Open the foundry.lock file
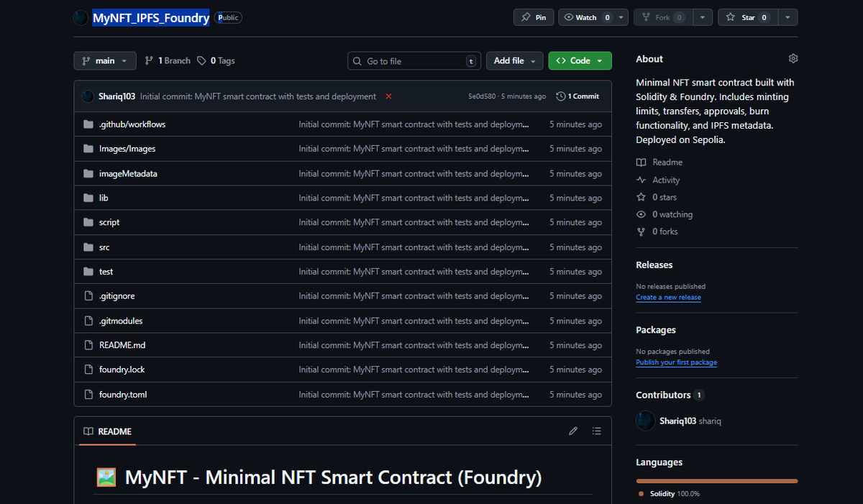This screenshot has height=504, width=863. click(122, 370)
